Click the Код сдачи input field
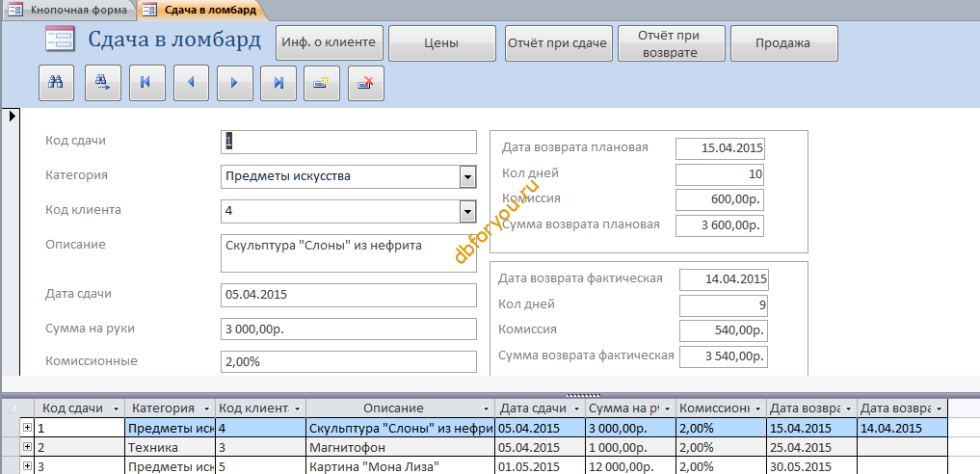Viewport: 980px width, 474px height. coord(349,142)
